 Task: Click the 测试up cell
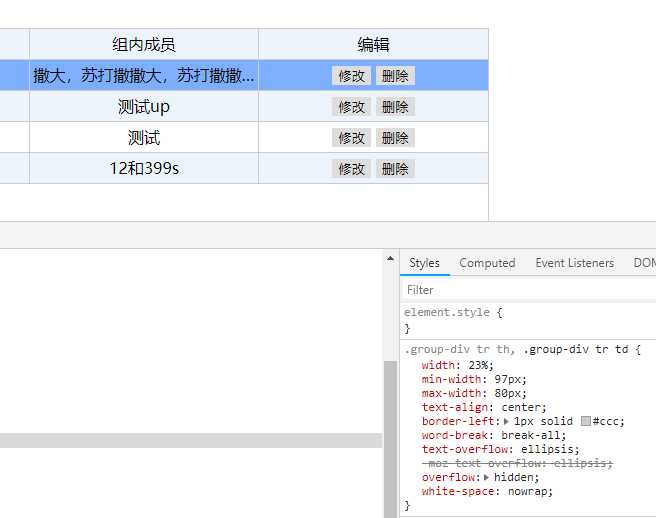[x=144, y=107]
